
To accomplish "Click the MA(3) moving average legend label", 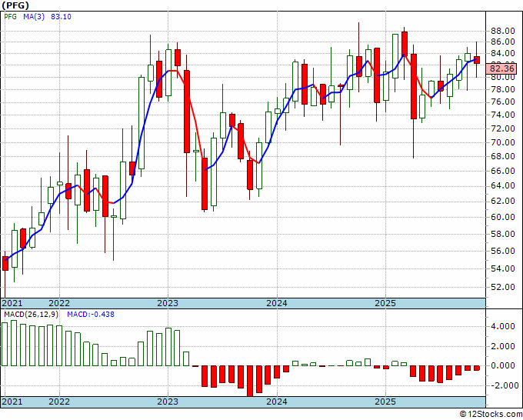I will [34, 17].
